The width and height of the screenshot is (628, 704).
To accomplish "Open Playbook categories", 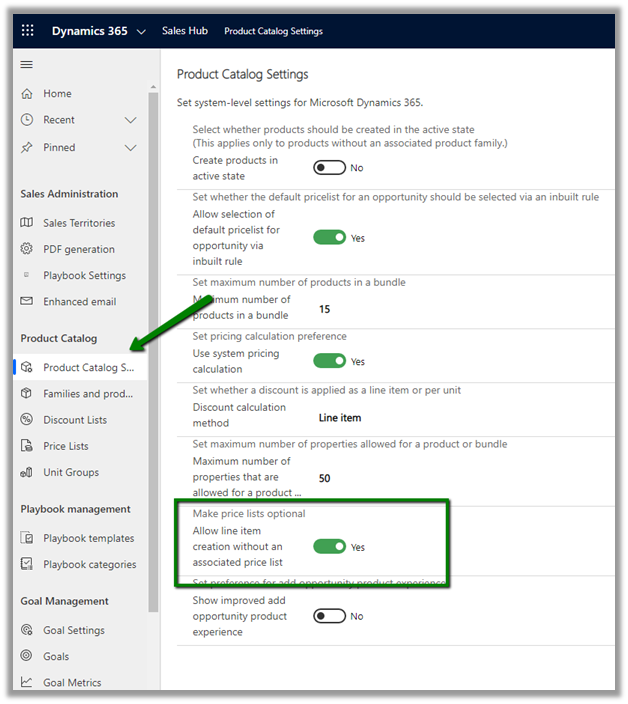I will coord(90,564).
